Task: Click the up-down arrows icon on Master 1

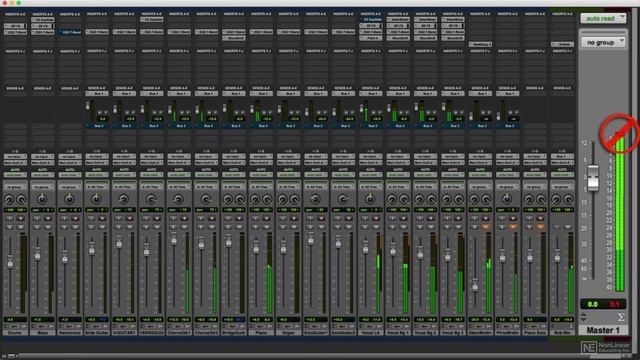Action: tap(584, 317)
